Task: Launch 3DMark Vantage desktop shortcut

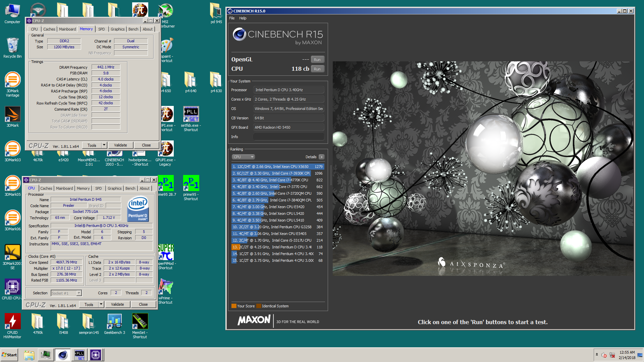Action: [x=12, y=84]
